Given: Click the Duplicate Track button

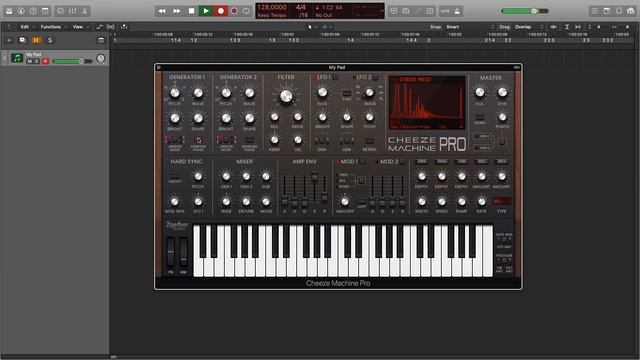Looking at the screenshot, I should (x=22, y=40).
